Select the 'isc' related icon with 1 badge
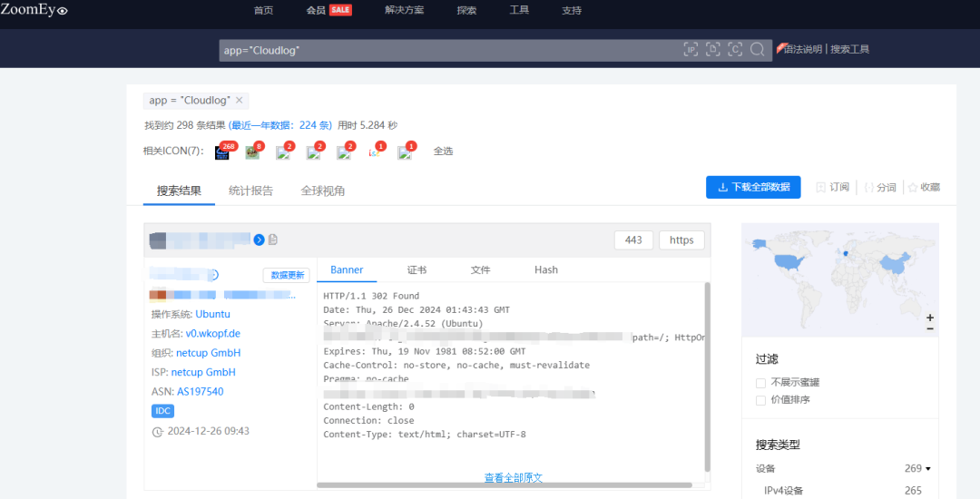This screenshot has height=499, width=980. (x=375, y=152)
